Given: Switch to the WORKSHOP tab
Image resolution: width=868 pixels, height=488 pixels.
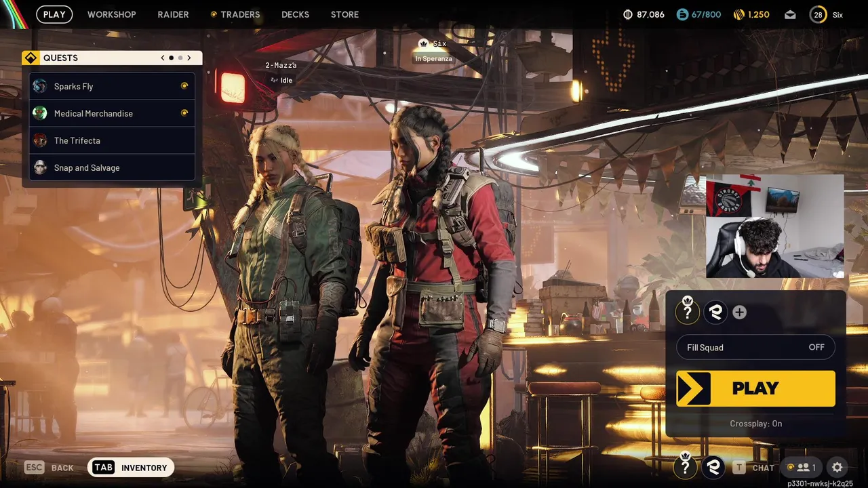Looking at the screenshot, I should tap(112, 14).
